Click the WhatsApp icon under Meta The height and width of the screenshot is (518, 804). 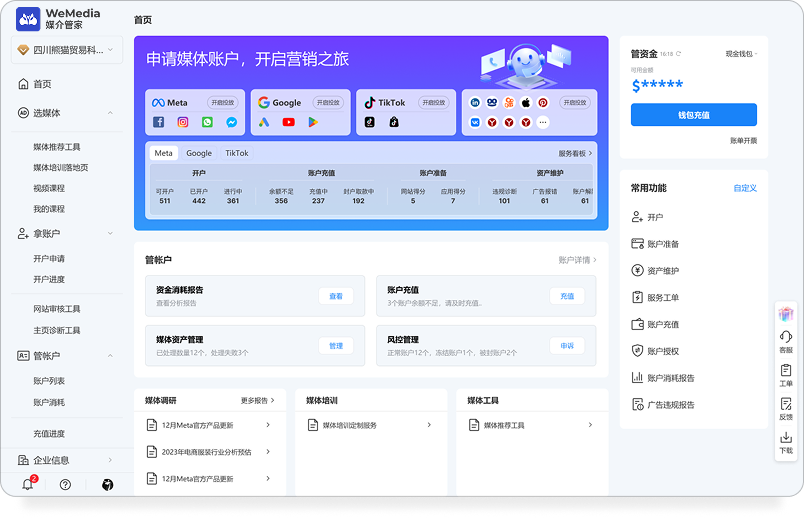(207, 122)
